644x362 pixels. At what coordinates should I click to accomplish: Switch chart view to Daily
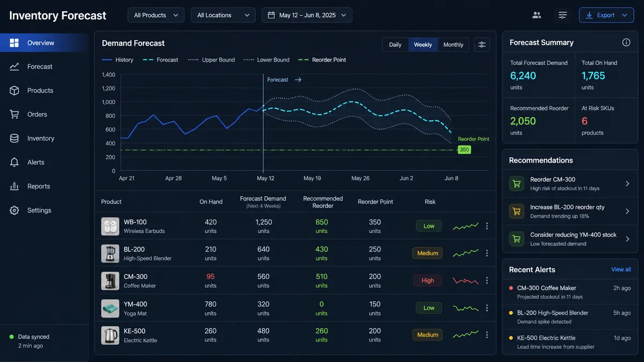[x=396, y=45]
